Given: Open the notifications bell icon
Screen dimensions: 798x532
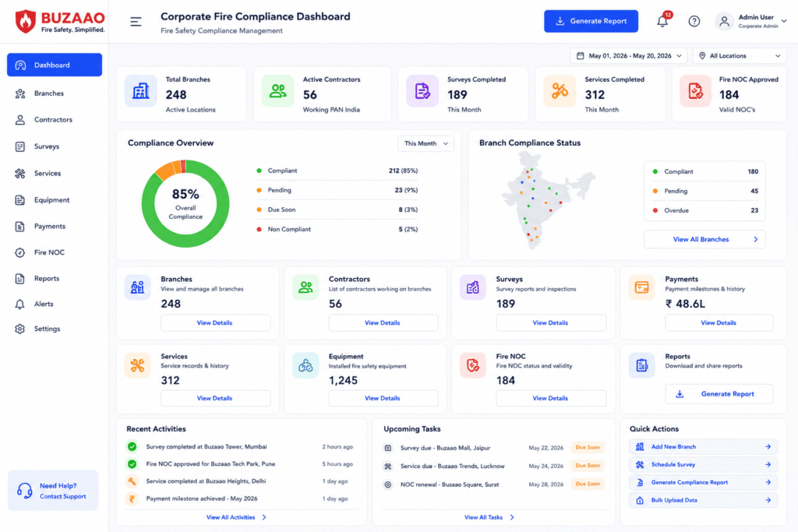Looking at the screenshot, I should (662, 21).
